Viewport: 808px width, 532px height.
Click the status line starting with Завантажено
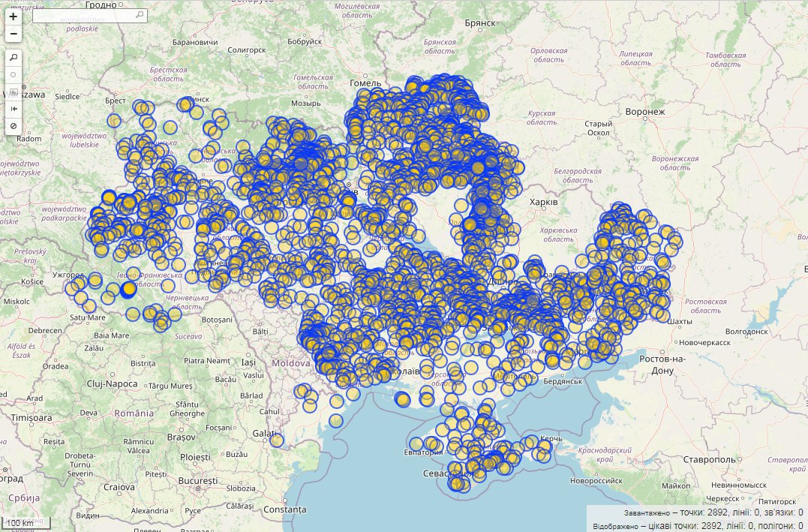[x=713, y=512]
